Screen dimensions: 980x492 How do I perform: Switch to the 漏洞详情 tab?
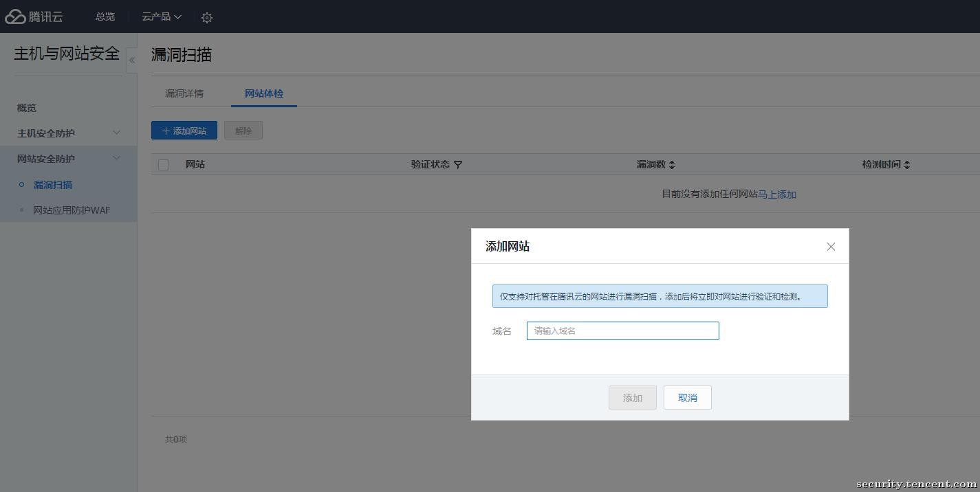pos(183,93)
